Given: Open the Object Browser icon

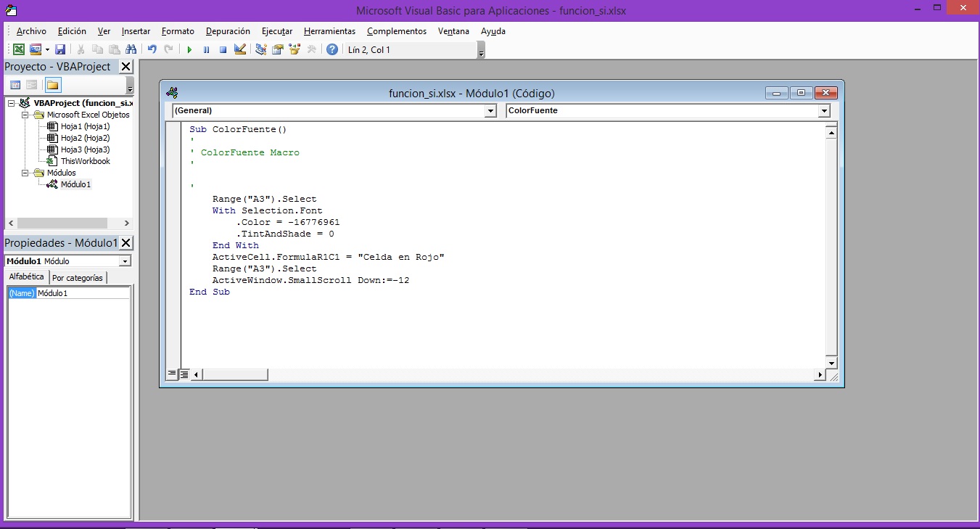Looking at the screenshot, I should pyautogui.click(x=295, y=50).
